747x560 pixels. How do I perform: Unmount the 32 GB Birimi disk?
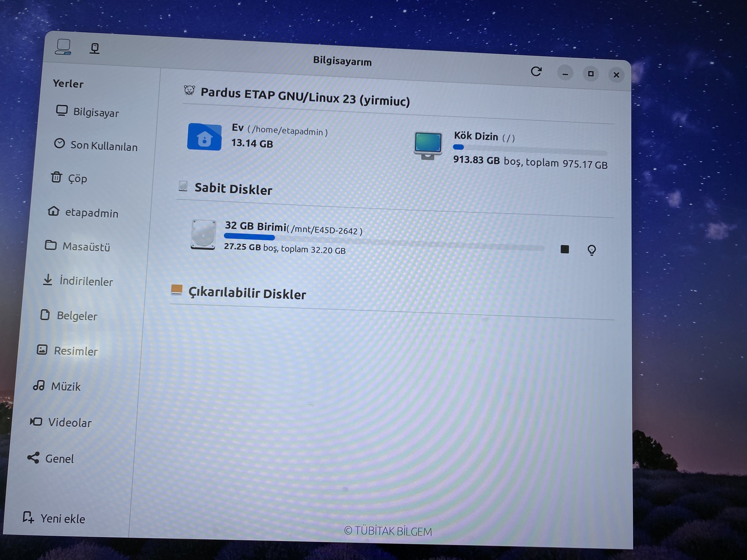tap(564, 249)
